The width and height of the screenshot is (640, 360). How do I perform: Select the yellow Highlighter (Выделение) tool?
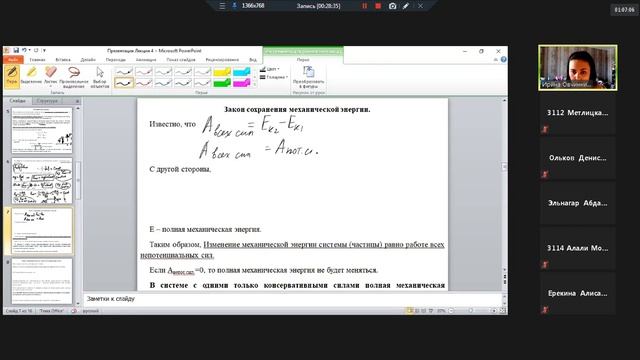(31, 76)
